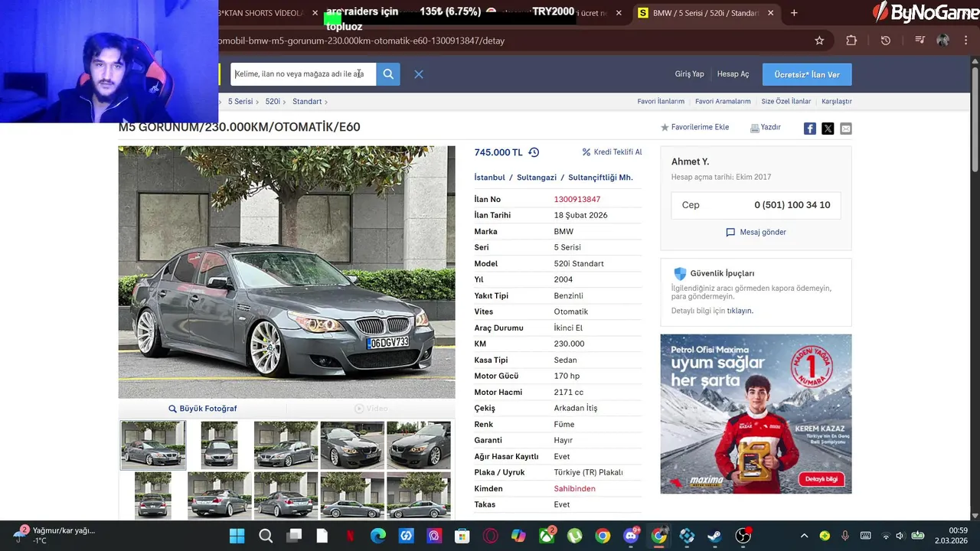Click in the site search input field
This screenshot has width=980, height=551.
(303, 74)
